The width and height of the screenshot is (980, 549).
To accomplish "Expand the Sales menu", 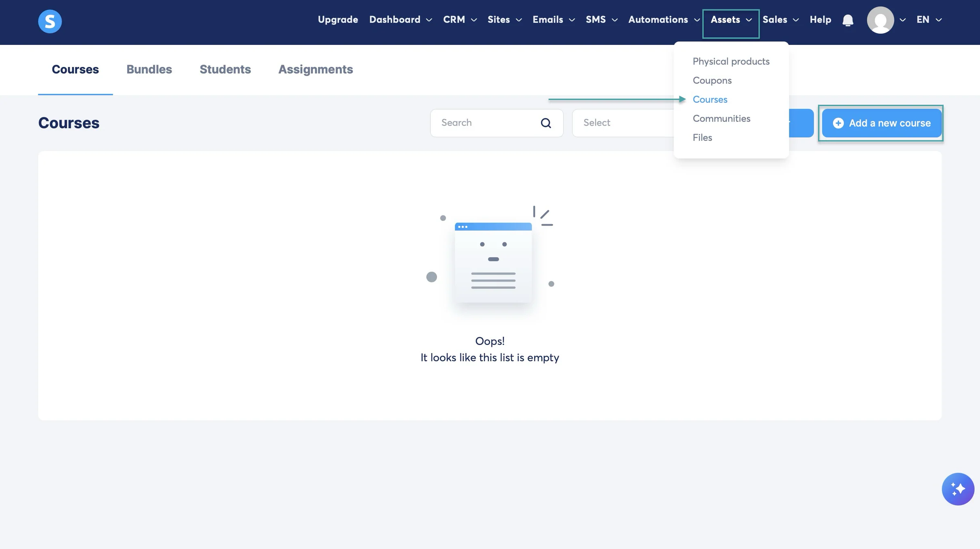I will pyautogui.click(x=780, y=20).
